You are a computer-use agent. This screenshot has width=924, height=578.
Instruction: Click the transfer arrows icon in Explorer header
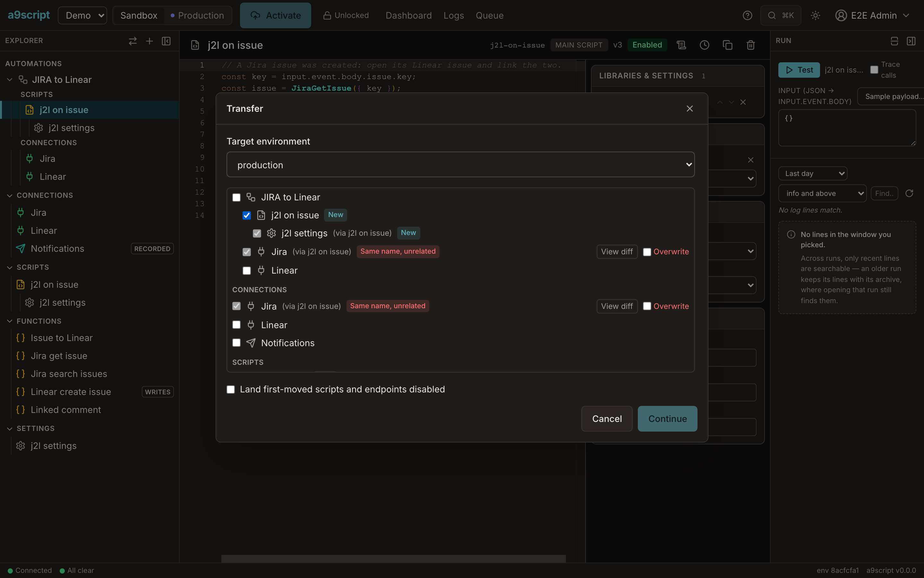(133, 41)
